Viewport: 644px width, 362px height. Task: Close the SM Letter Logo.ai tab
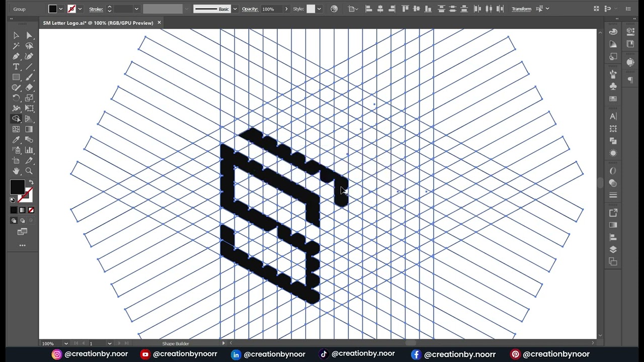pyautogui.click(x=159, y=23)
